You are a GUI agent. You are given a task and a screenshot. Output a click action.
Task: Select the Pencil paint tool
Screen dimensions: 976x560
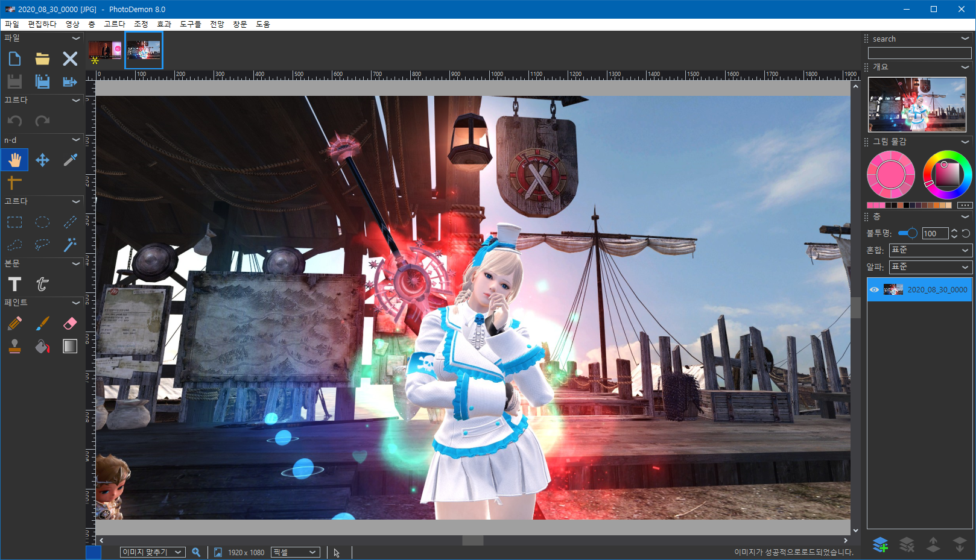pyautogui.click(x=14, y=323)
